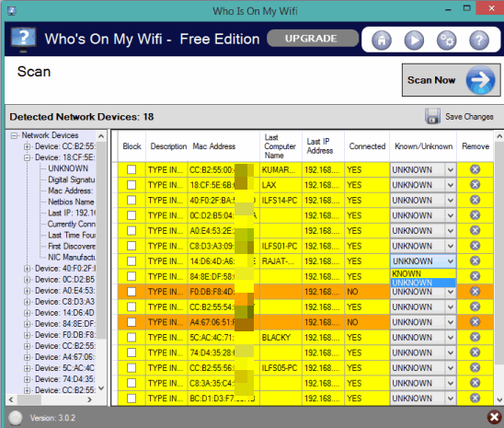Check Block box for BLACKY row
Viewport: 504px width, 428px height.
click(x=132, y=337)
